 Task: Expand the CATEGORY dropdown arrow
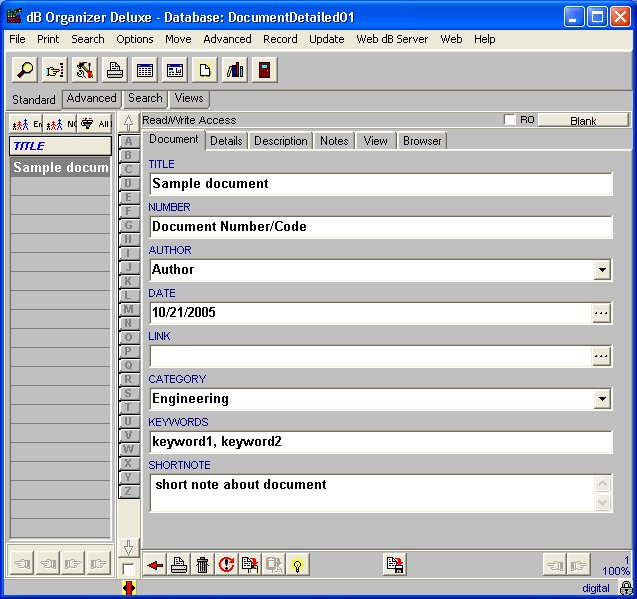[x=602, y=399]
